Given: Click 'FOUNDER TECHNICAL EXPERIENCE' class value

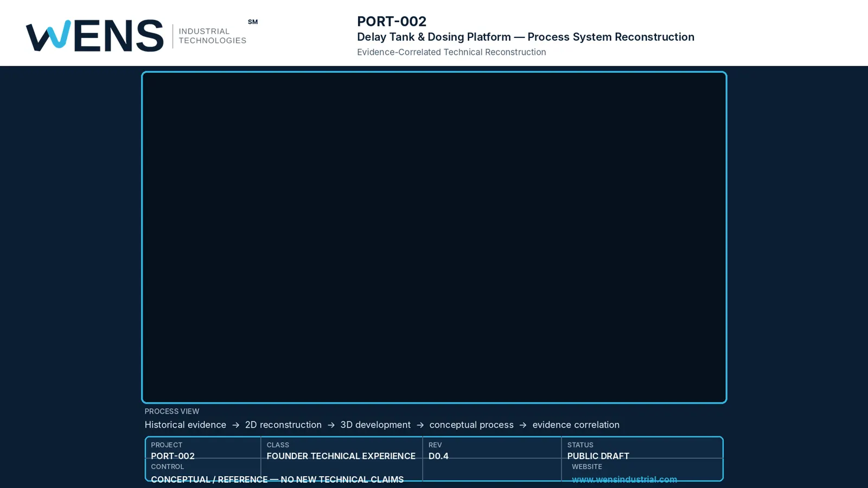Looking at the screenshot, I should coord(341,456).
